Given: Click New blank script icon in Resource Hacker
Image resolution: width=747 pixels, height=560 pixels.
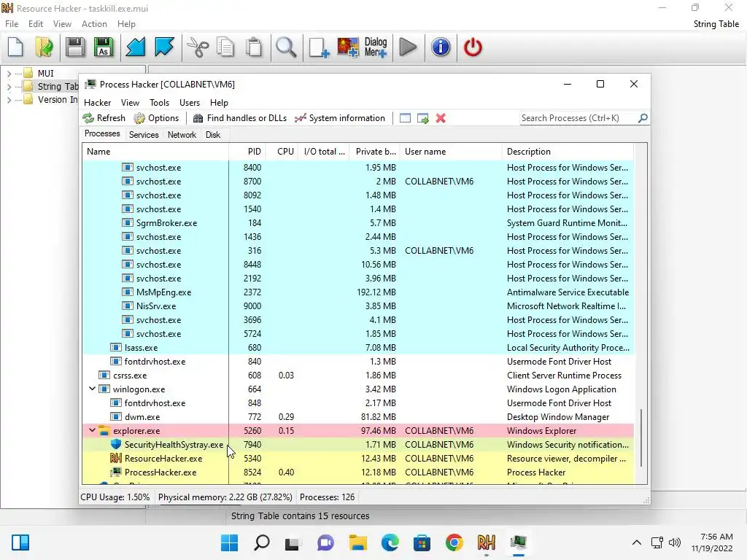Looking at the screenshot, I should [x=16, y=47].
